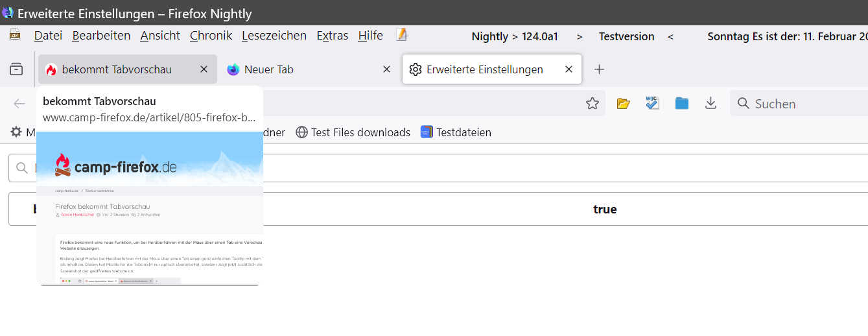Image resolution: width=868 pixels, height=336 pixels.
Task: Click the yellow open folder toolbar icon
Action: coord(624,104)
